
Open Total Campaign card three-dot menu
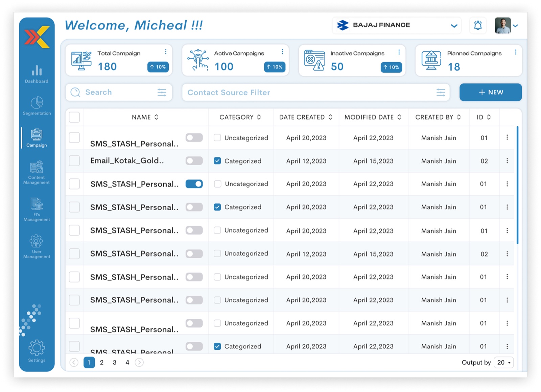[x=166, y=52]
